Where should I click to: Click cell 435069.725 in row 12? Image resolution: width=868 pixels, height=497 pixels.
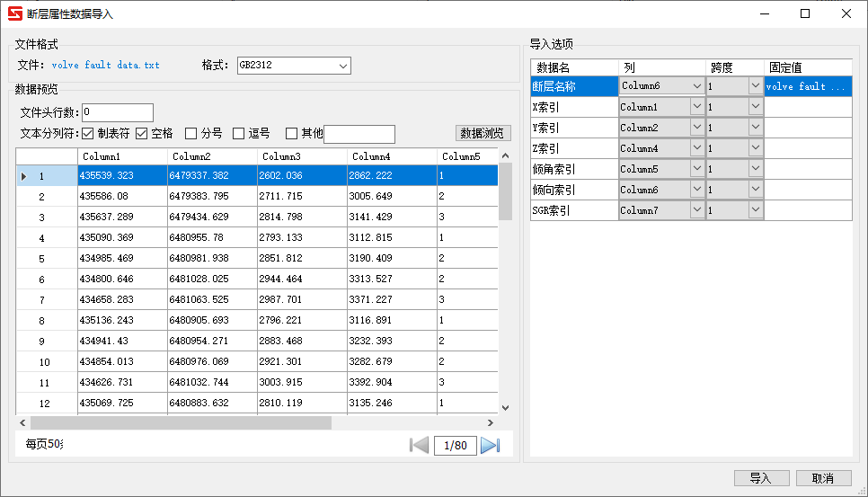click(x=122, y=403)
